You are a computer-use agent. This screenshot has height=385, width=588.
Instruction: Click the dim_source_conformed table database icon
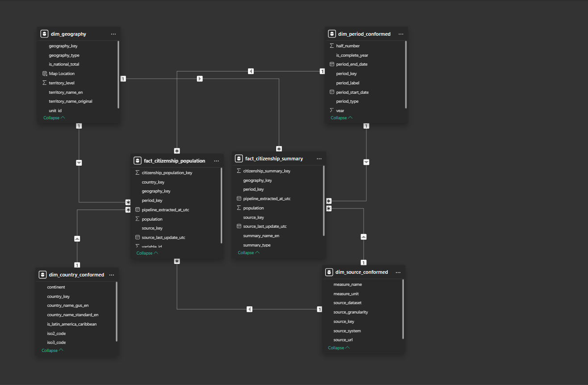click(x=329, y=272)
